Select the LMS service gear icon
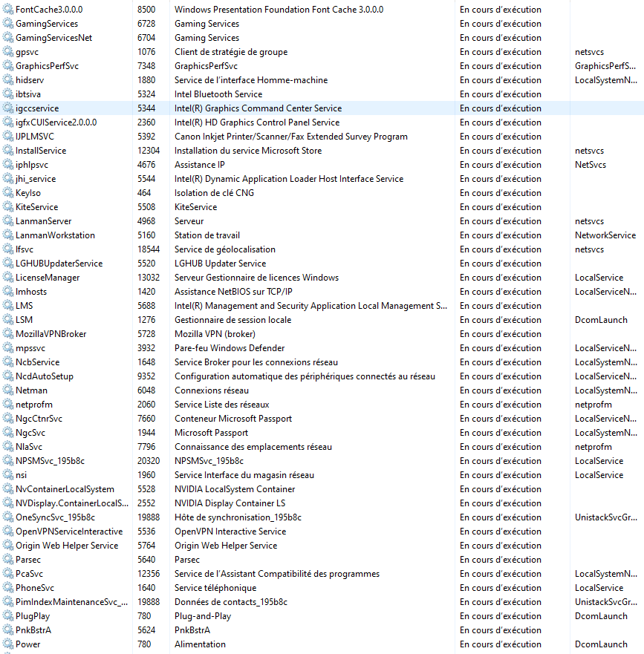Screen dimensions: 644x654 point(8,306)
